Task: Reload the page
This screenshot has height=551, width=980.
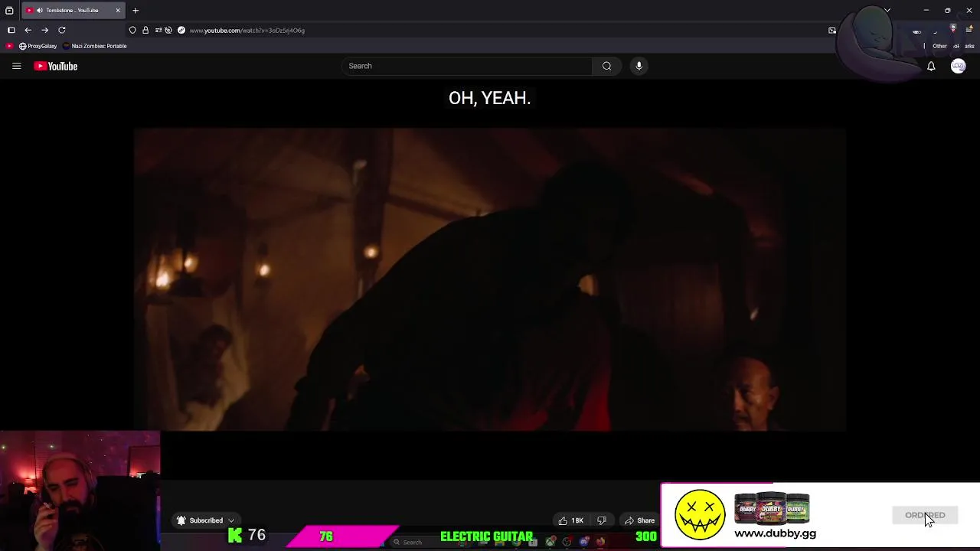Action: [x=62, y=30]
